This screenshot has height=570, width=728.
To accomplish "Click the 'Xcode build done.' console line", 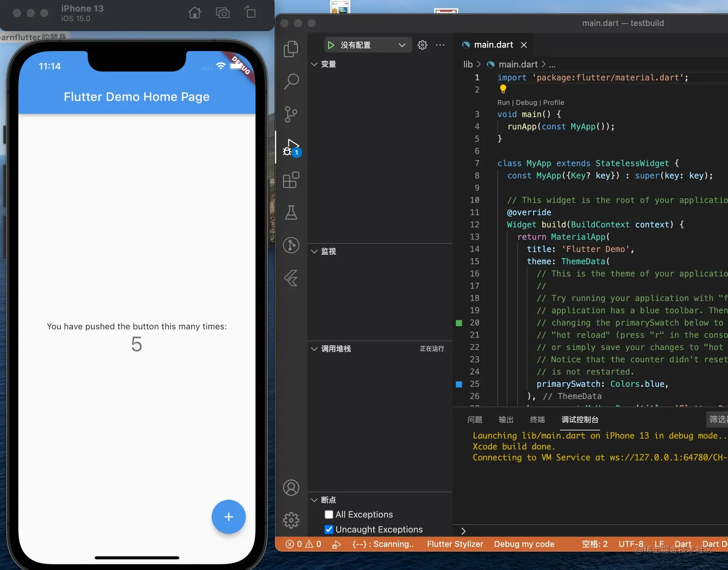I will click(x=514, y=447).
